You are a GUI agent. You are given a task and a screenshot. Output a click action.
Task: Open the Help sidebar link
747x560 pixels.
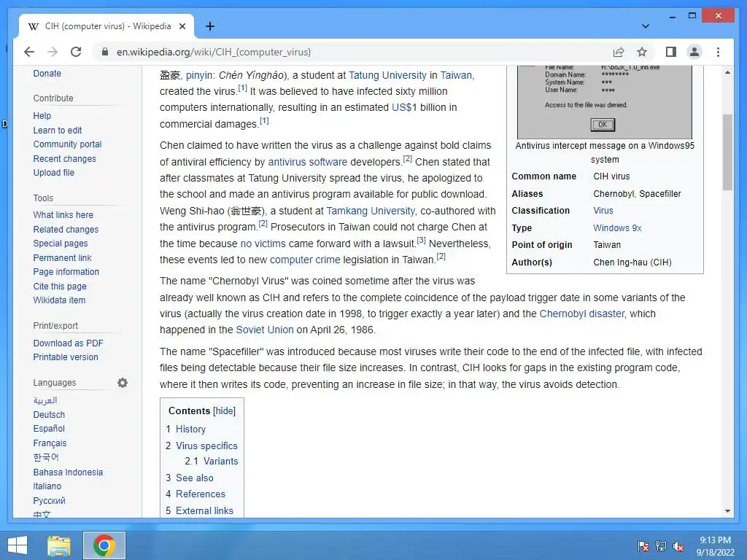[42, 116]
